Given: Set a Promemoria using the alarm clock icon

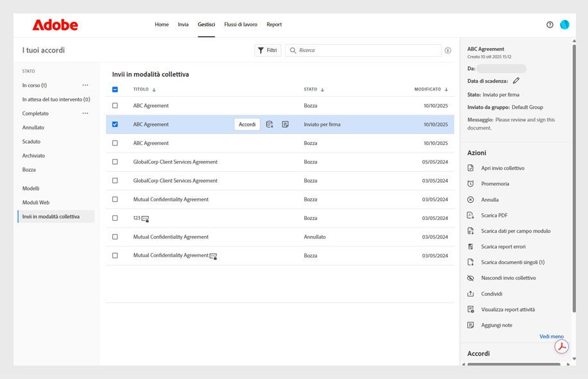Looking at the screenshot, I should (x=472, y=183).
